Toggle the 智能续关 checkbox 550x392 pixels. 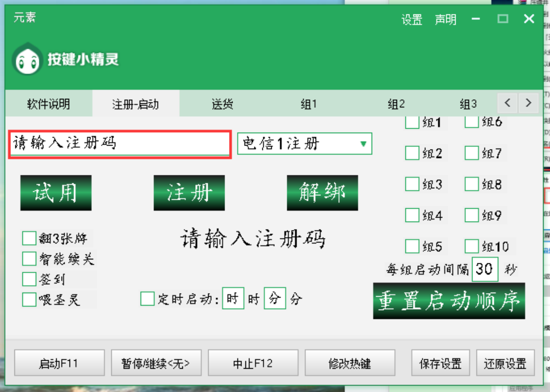tap(29, 259)
